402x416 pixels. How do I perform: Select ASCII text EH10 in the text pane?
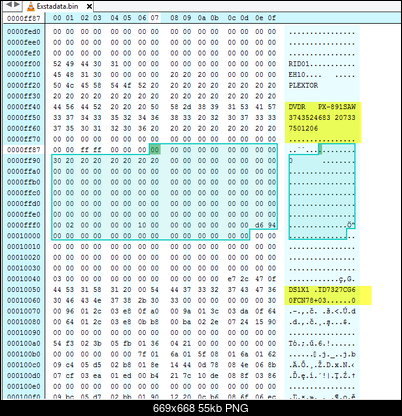(296, 75)
